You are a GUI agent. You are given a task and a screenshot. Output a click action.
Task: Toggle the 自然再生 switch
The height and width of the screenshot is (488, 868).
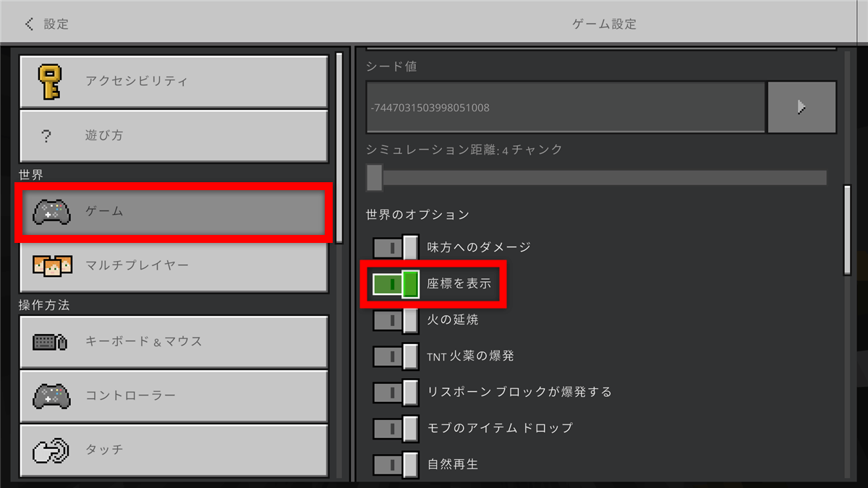396,464
